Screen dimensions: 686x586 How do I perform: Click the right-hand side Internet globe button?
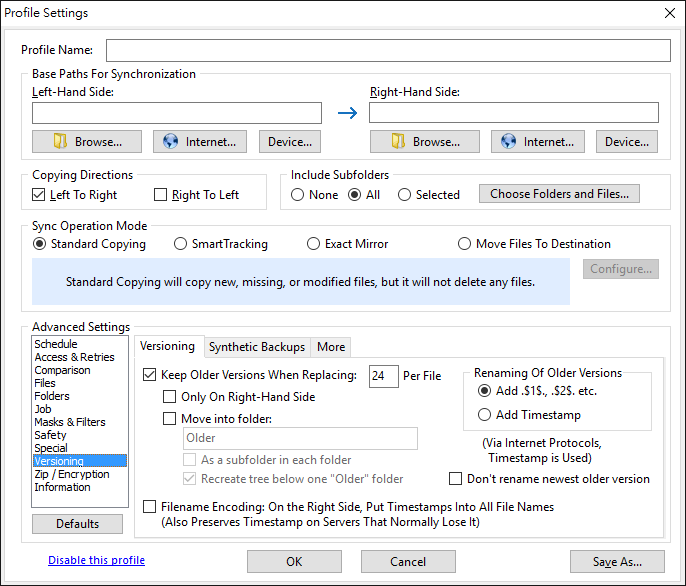538,142
